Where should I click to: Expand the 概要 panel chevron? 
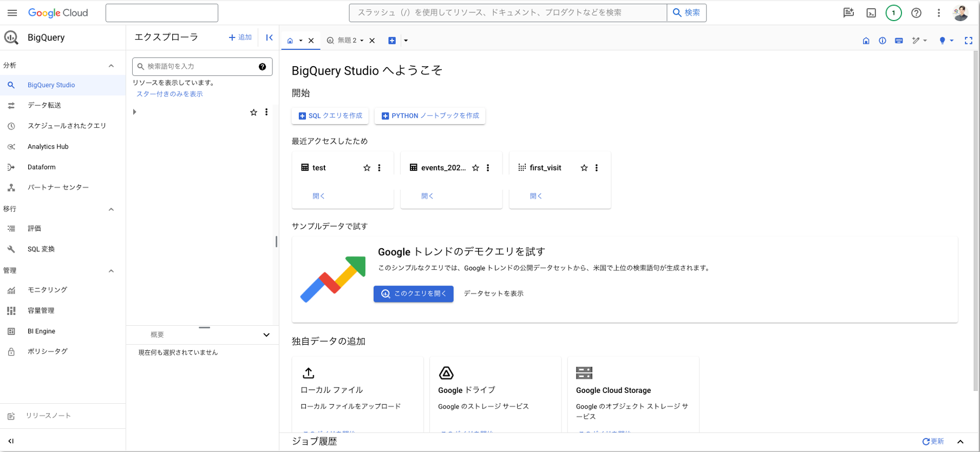(x=266, y=335)
